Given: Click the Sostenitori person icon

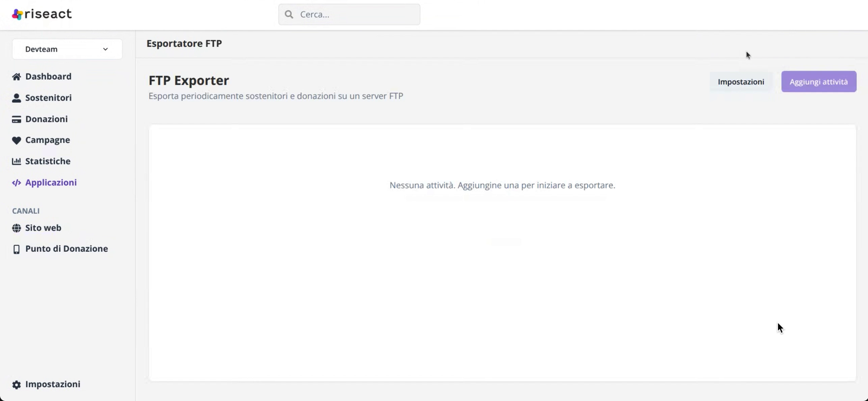Looking at the screenshot, I should click(16, 98).
